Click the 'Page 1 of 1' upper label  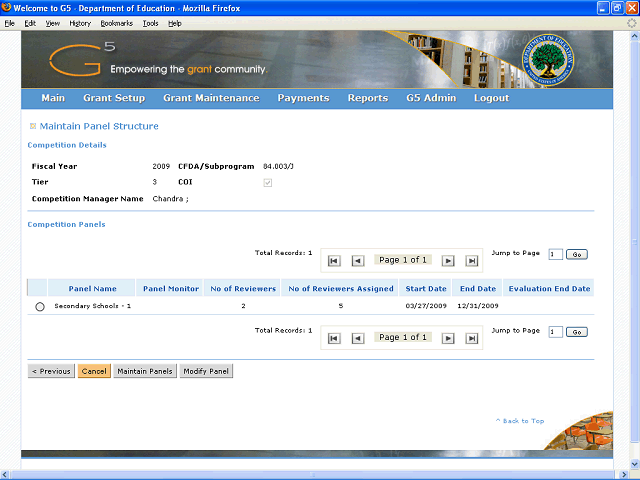[402, 260]
